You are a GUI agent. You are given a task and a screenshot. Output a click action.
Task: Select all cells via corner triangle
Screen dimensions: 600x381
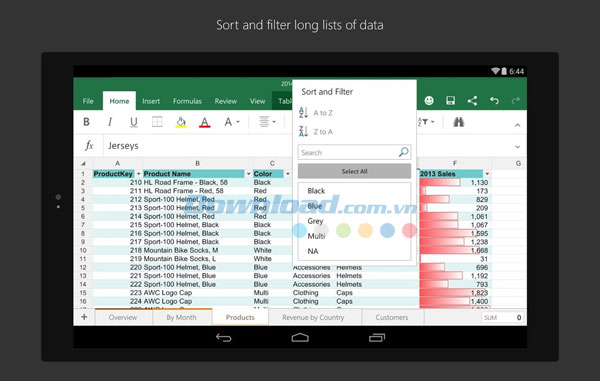(83, 164)
